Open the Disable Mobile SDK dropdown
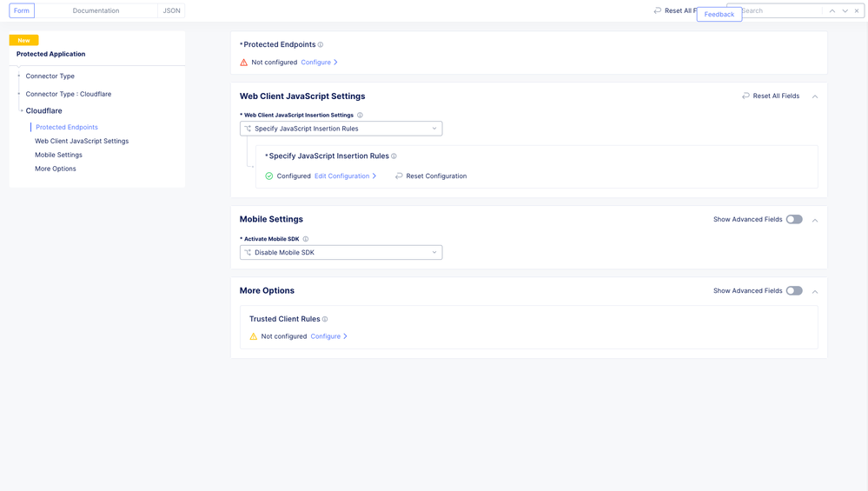868x491 pixels. pyautogui.click(x=341, y=253)
